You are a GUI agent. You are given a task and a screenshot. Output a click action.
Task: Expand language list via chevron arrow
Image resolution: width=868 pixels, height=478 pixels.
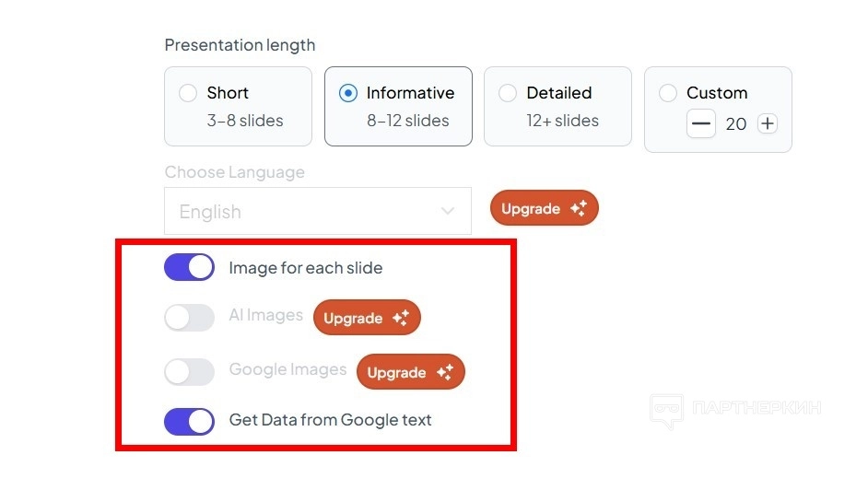click(448, 212)
